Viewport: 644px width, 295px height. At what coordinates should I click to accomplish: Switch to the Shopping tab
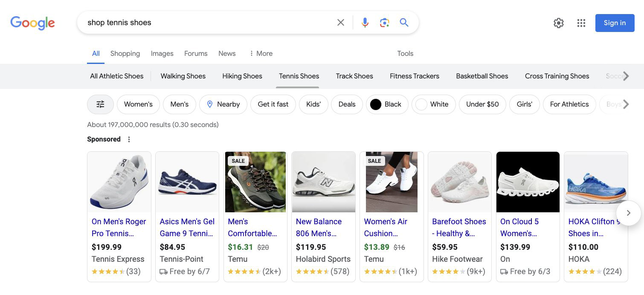(x=125, y=53)
